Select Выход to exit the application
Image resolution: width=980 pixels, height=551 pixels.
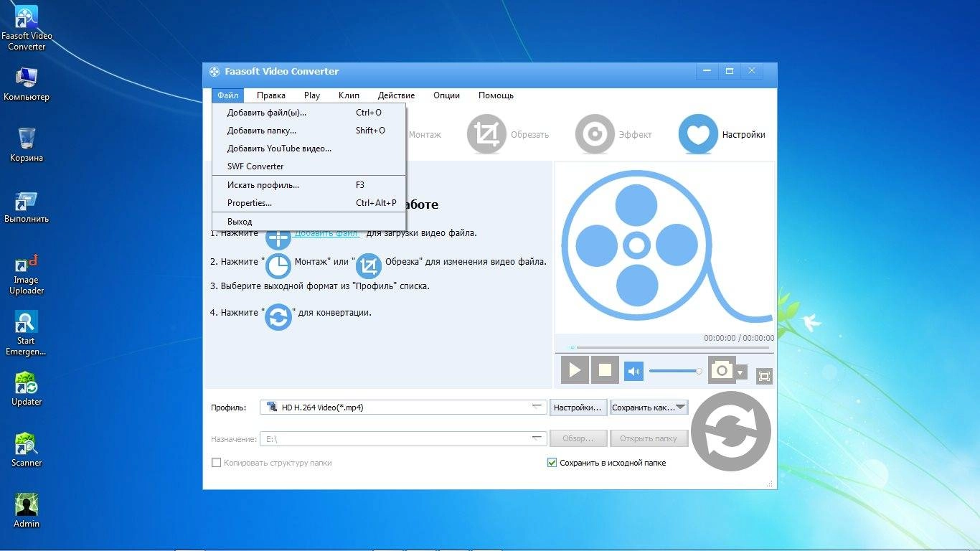tap(309, 222)
